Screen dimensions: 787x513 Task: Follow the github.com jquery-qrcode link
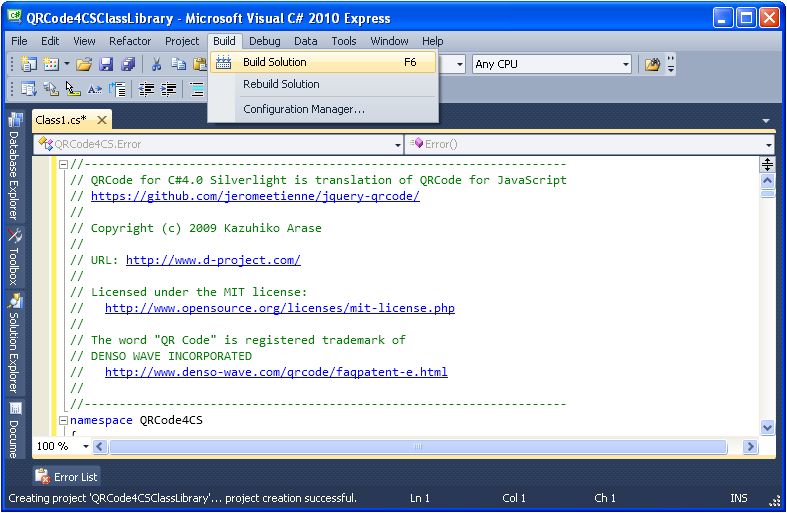pyautogui.click(x=255, y=196)
